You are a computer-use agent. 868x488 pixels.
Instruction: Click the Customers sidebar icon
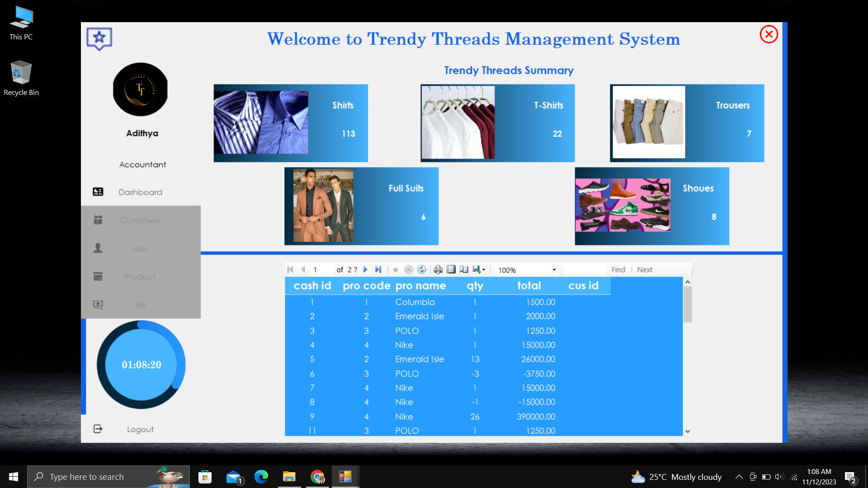point(98,220)
